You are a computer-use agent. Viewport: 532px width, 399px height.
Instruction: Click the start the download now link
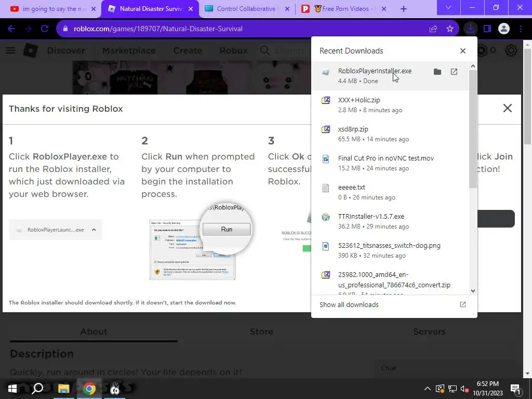pyautogui.click(x=203, y=303)
